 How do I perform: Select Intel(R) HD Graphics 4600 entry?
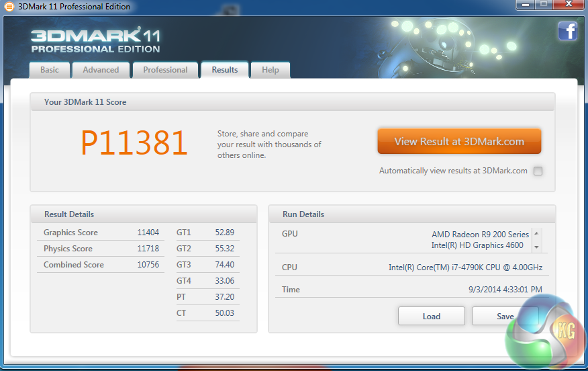point(477,245)
